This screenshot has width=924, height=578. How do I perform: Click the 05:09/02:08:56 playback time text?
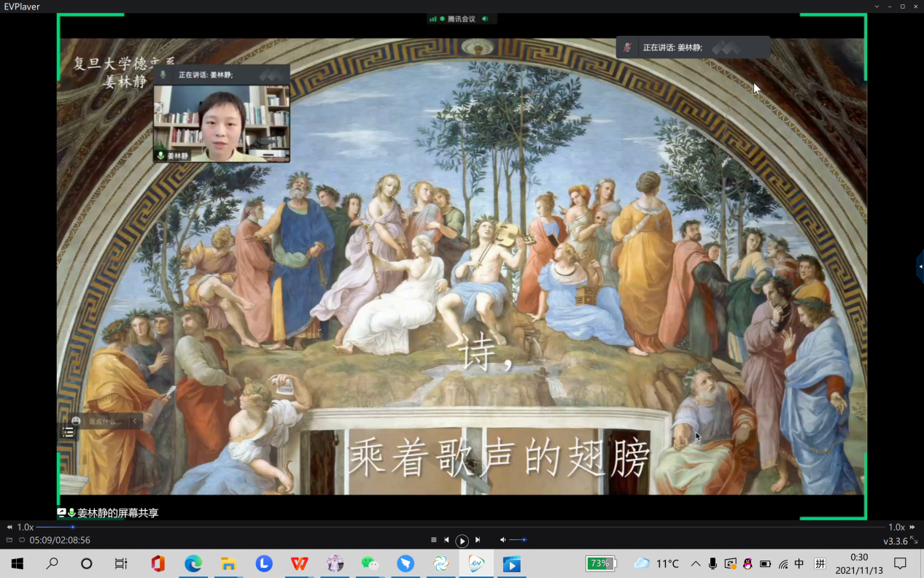[60, 540]
